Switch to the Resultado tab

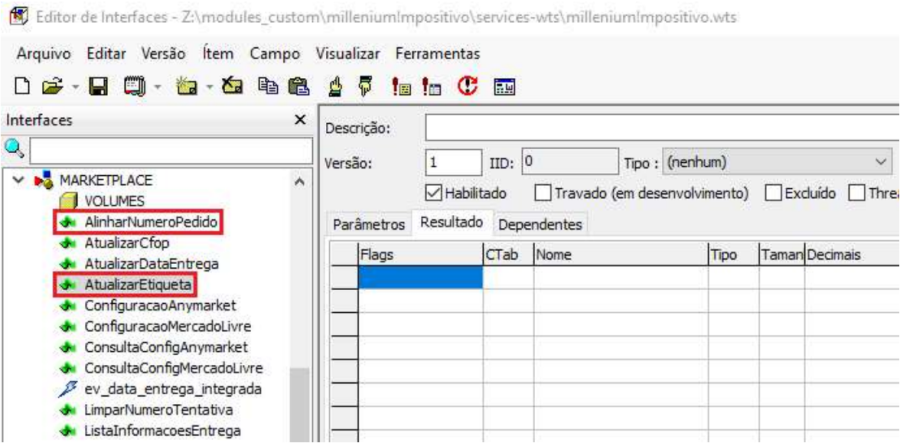pyautogui.click(x=451, y=223)
